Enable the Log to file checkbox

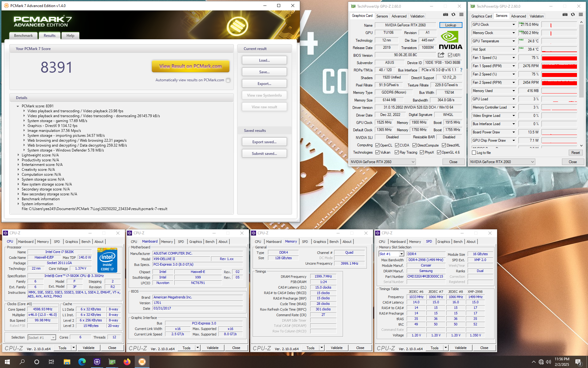474,153
